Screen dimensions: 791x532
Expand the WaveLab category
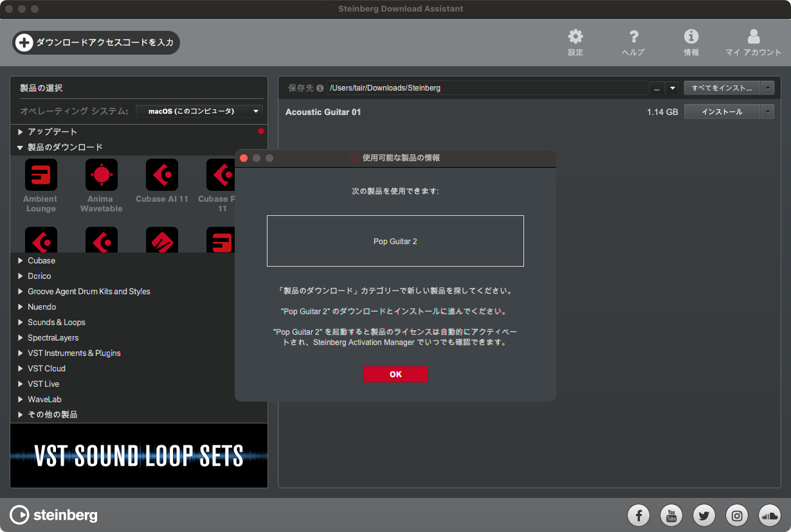(21, 400)
